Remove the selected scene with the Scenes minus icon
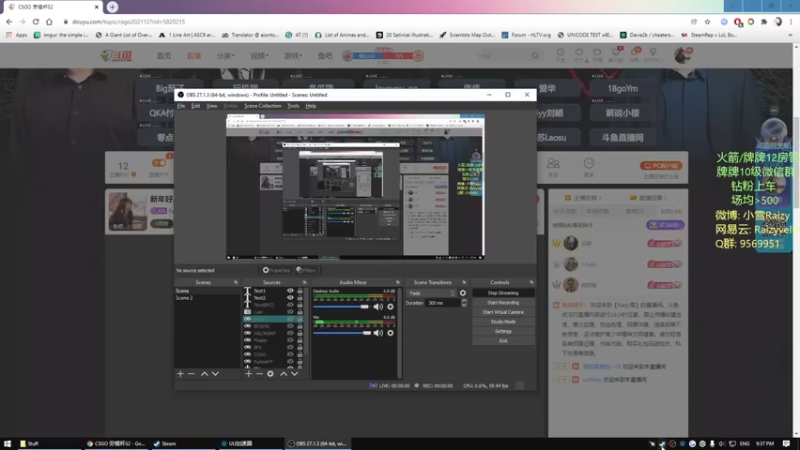Screen dimensions: 800x450 (191, 374)
